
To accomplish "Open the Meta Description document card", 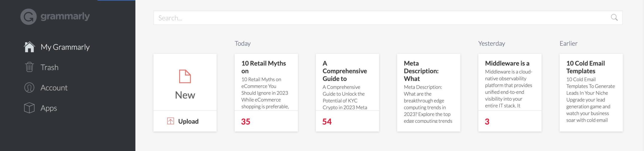I will click(429, 93).
